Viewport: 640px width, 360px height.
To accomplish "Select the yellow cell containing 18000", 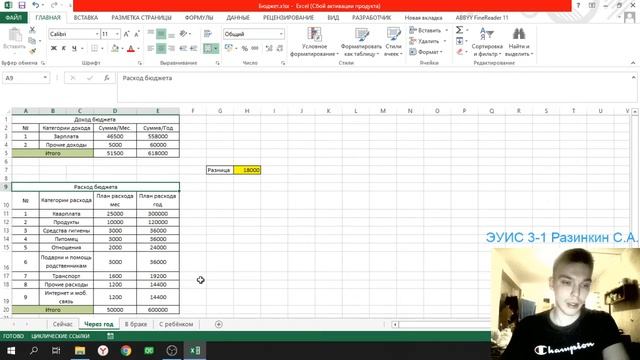I will (247, 170).
